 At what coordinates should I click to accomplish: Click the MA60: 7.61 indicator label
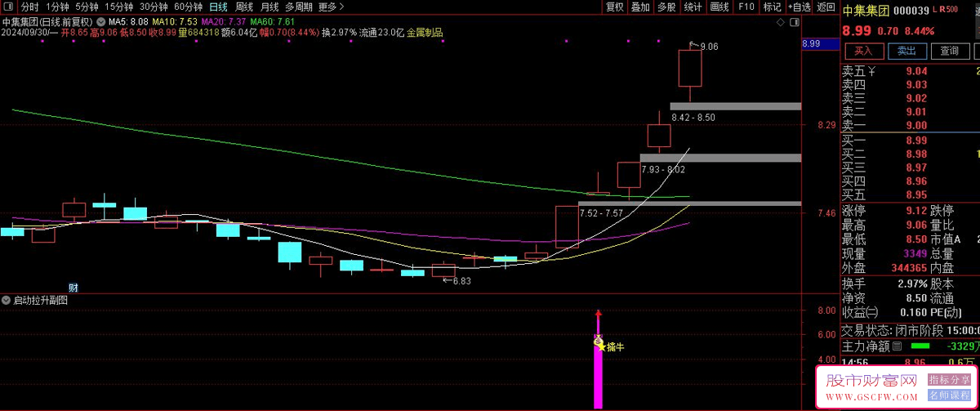[x=273, y=21]
